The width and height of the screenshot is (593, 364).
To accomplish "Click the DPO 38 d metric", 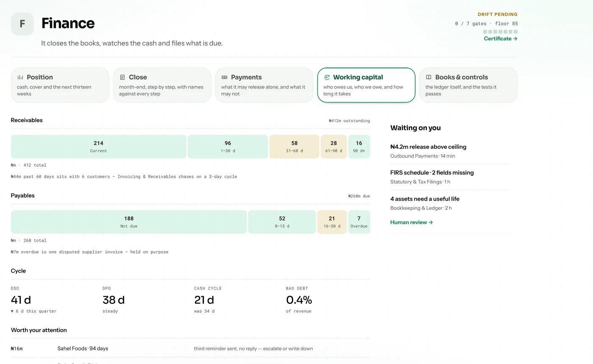I will (114, 300).
